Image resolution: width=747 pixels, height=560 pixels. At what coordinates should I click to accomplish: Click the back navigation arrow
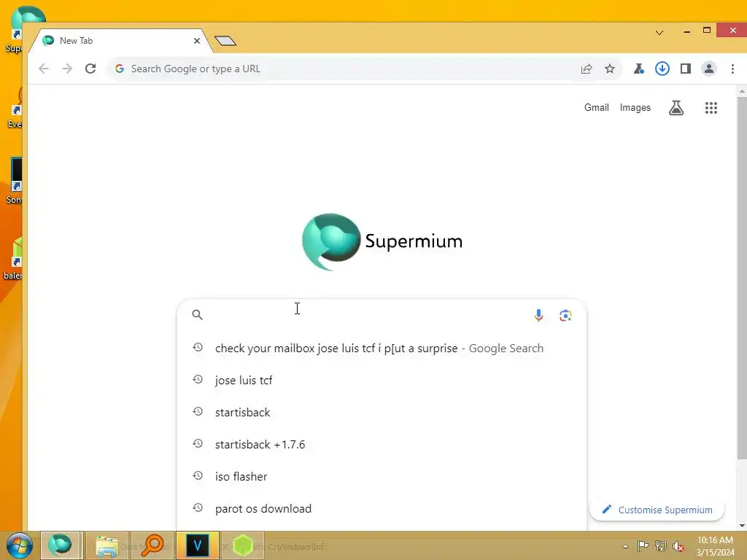[44, 69]
